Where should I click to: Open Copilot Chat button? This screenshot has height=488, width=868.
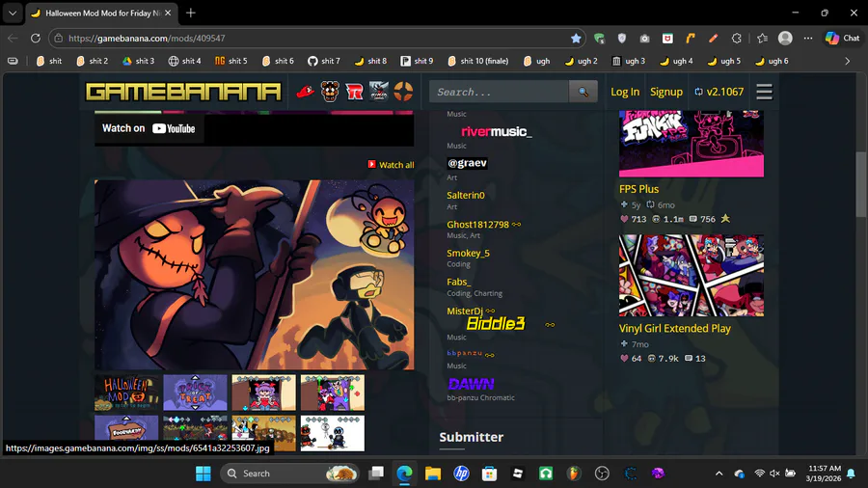pos(843,39)
